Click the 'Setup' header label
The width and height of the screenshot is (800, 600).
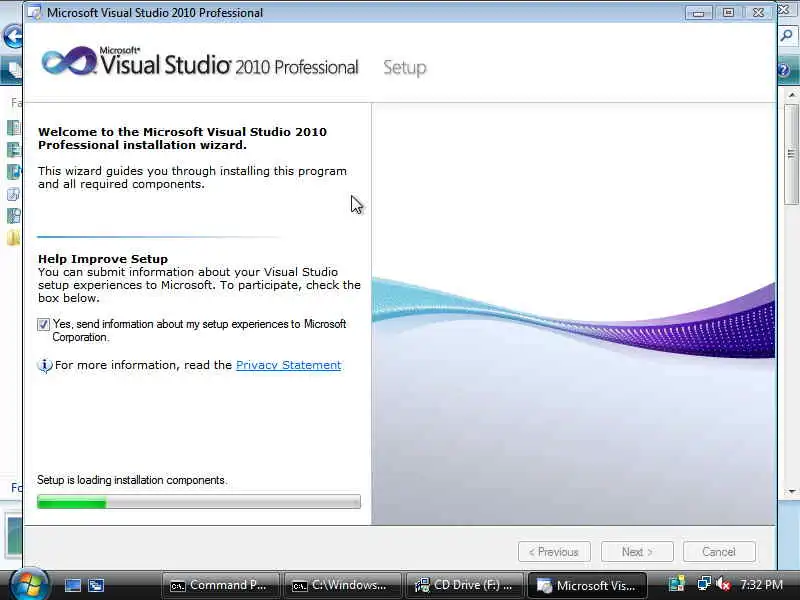[x=405, y=68]
